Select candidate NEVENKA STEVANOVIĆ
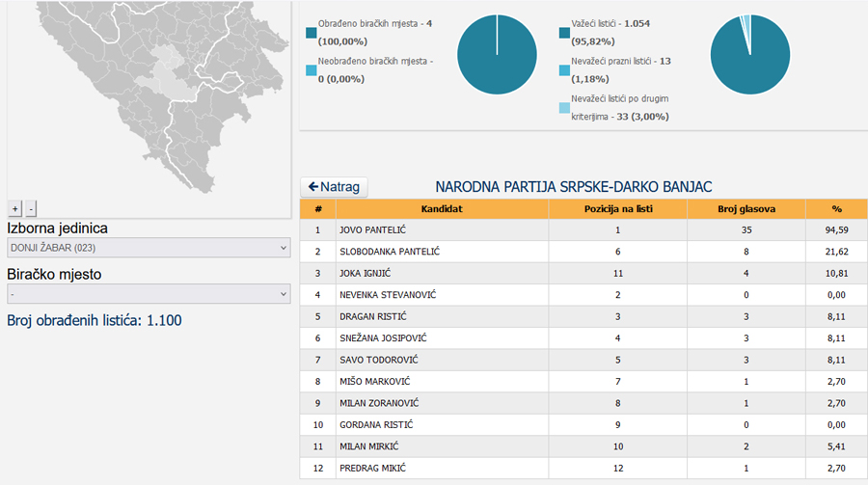 [x=388, y=294]
